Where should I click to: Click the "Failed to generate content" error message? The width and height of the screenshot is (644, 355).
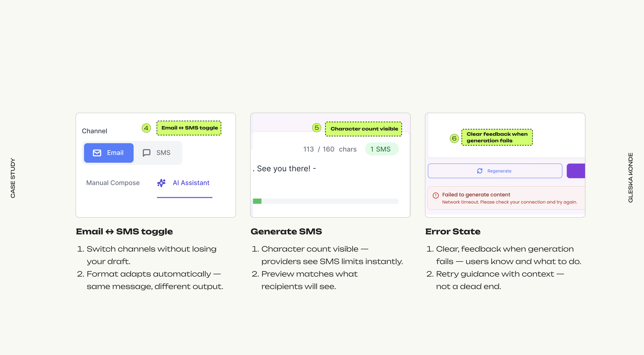pyautogui.click(x=476, y=195)
